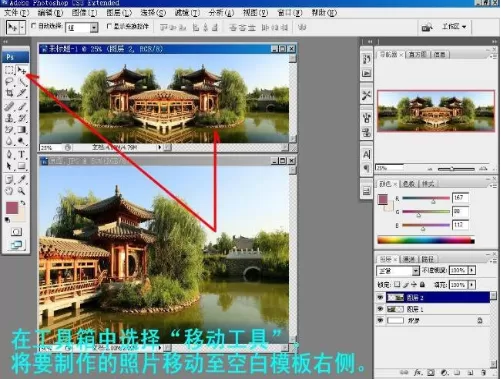Switch to the Channels tab
Image resolution: width=501 pixels, height=379 pixels.
click(409, 259)
